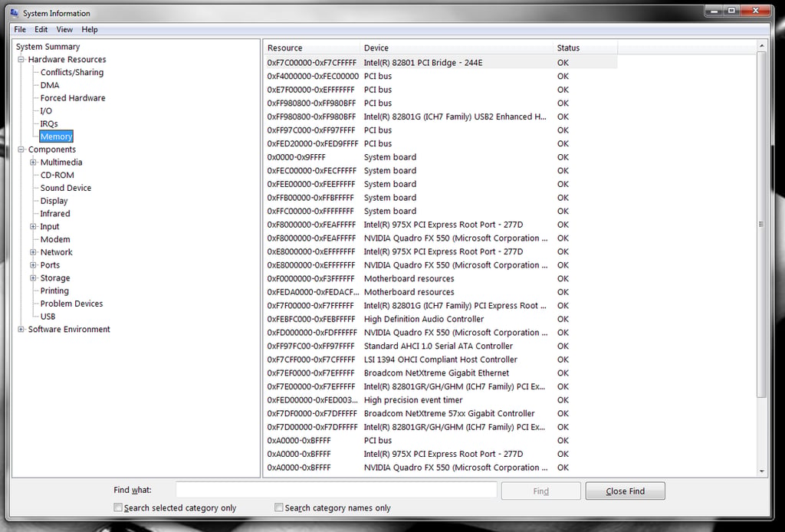This screenshot has height=532, width=785.
Task: Select the I/O tree item
Action: pos(46,110)
